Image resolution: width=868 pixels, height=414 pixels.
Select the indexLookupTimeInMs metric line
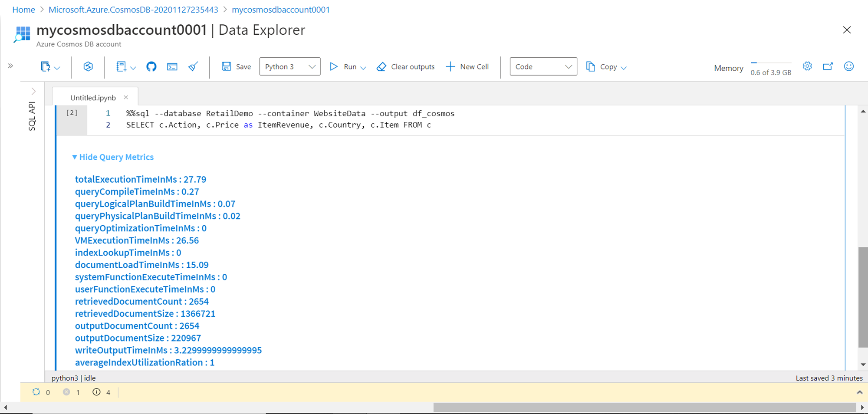[x=128, y=252]
